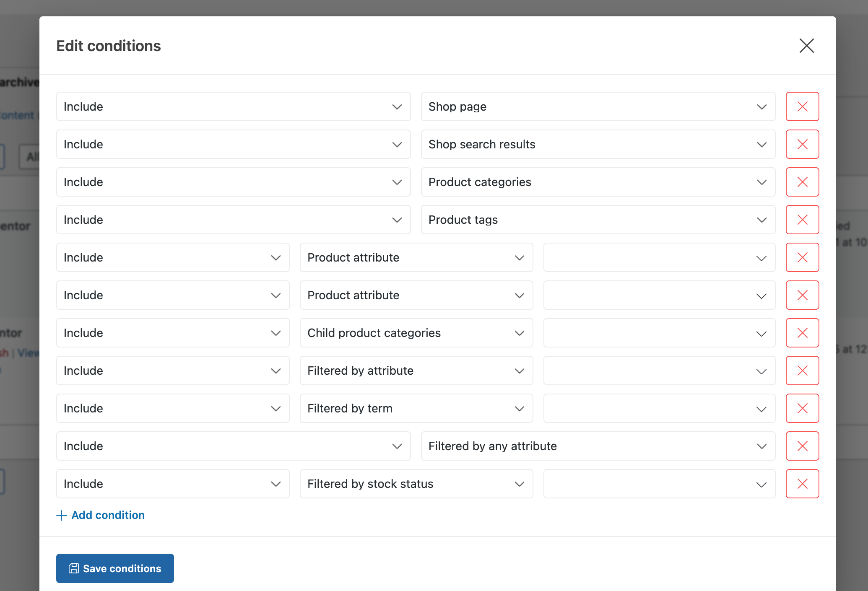Remove the Child product categories condition
Screen dimensions: 868x591
(802, 333)
